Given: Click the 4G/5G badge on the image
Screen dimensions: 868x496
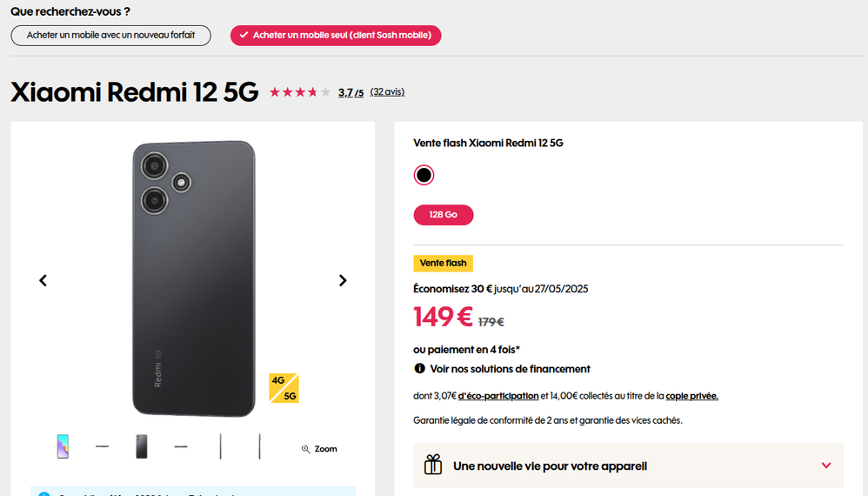Looking at the screenshot, I should coord(284,388).
